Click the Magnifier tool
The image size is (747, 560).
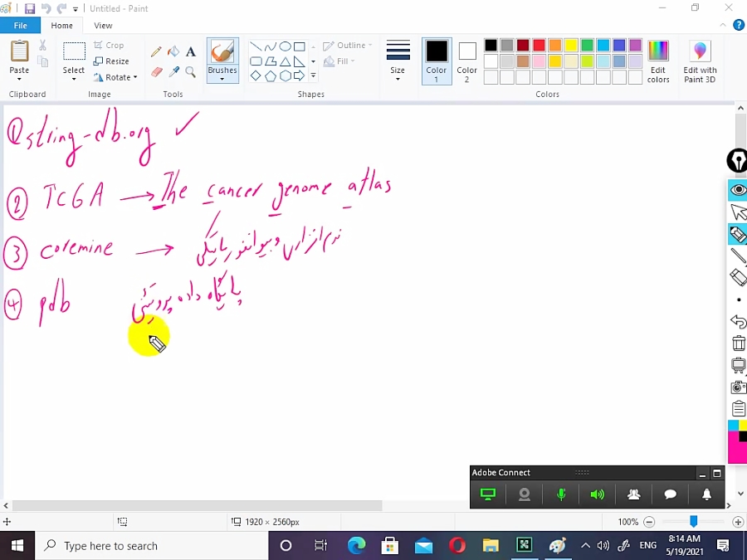(x=191, y=72)
